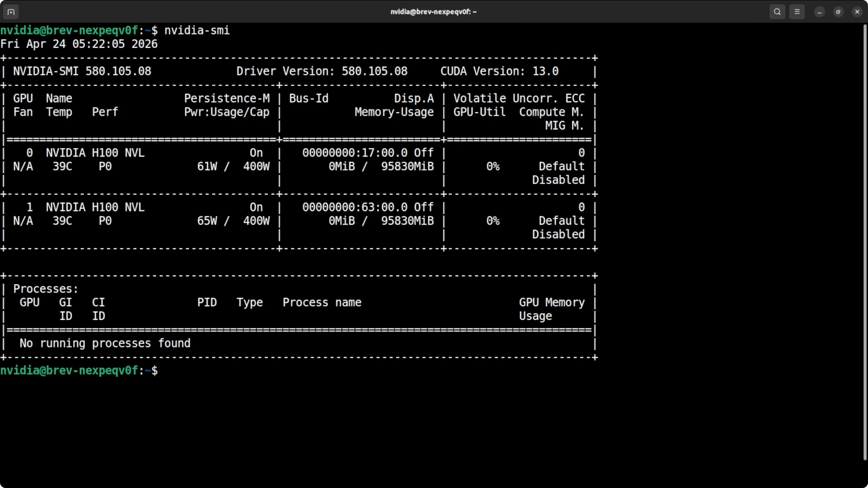Image resolution: width=868 pixels, height=488 pixels.
Task: Close the terminal window
Action: (857, 12)
